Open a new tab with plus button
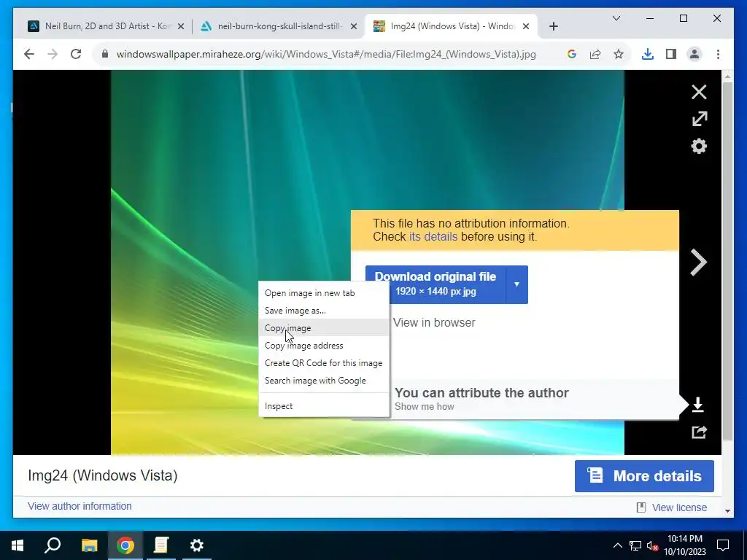The width and height of the screenshot is (747, 560). coord(553,27)
